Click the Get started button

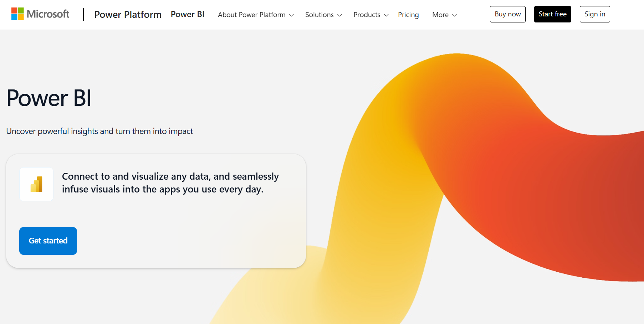48,241
